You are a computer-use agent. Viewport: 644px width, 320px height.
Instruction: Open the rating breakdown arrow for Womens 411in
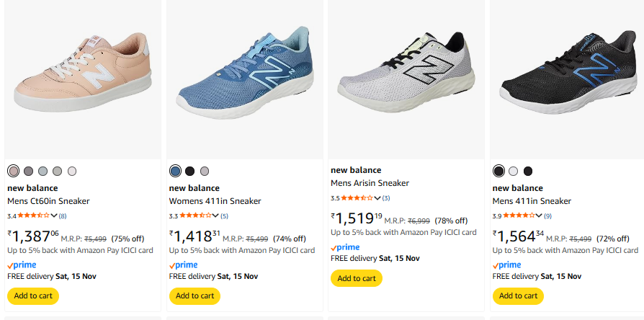click(215, 215)
